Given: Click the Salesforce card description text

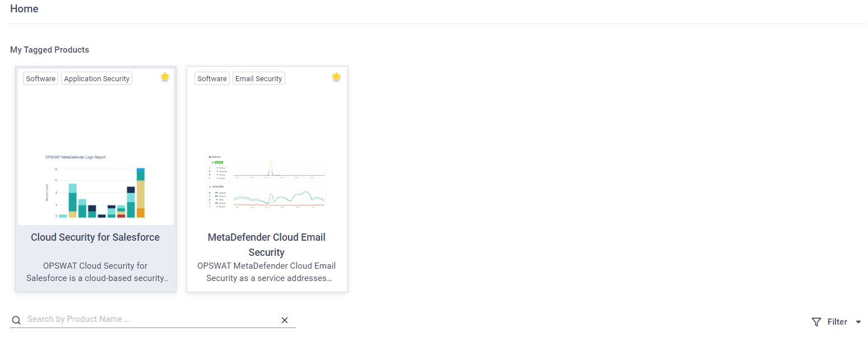Looking at the screenshot, I should pyautogui.click(x=96, y=272).
